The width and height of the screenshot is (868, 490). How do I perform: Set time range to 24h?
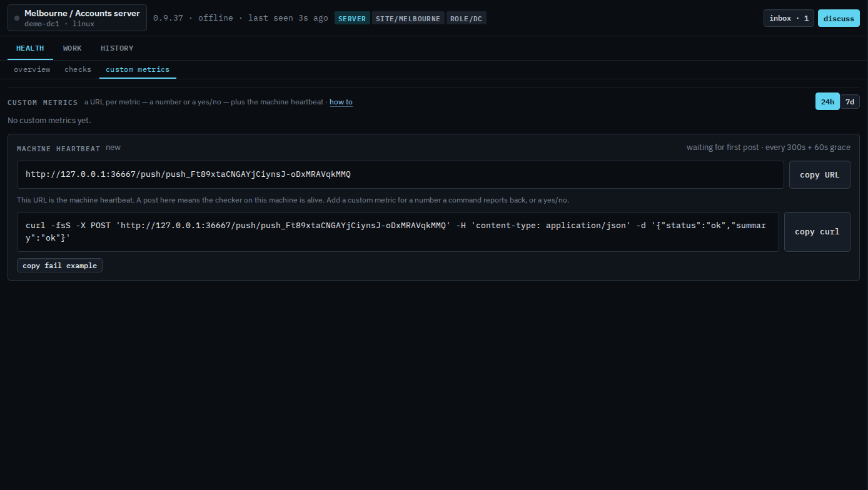pos(827,101)
